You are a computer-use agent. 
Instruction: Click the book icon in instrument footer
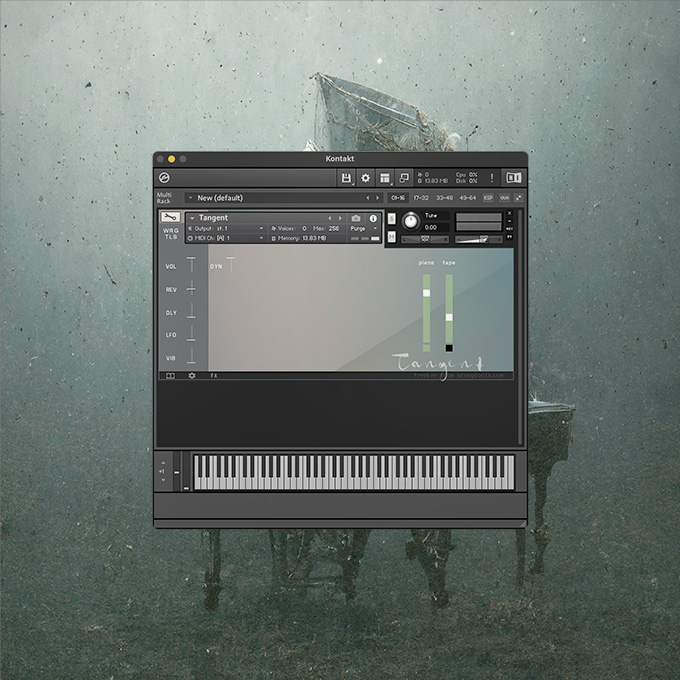click(170, 376)
